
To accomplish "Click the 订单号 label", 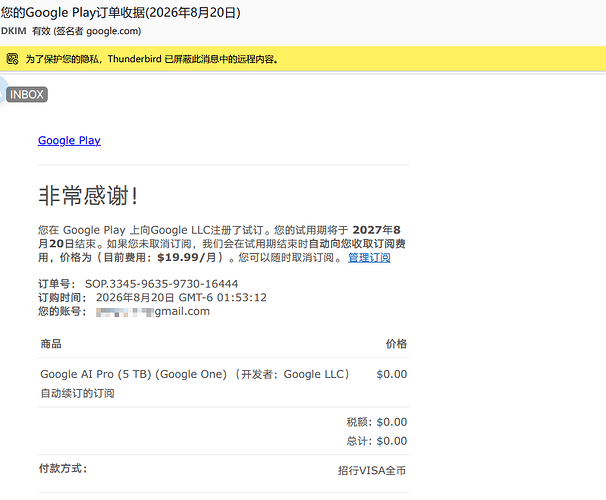I will pyautogui.click(x=57, y=284).
